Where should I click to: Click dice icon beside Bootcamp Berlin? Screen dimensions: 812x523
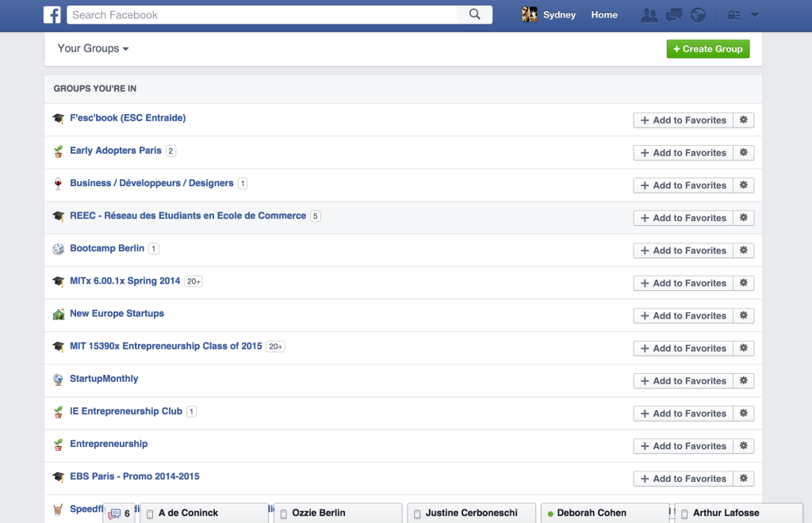[x=58, y=249]
